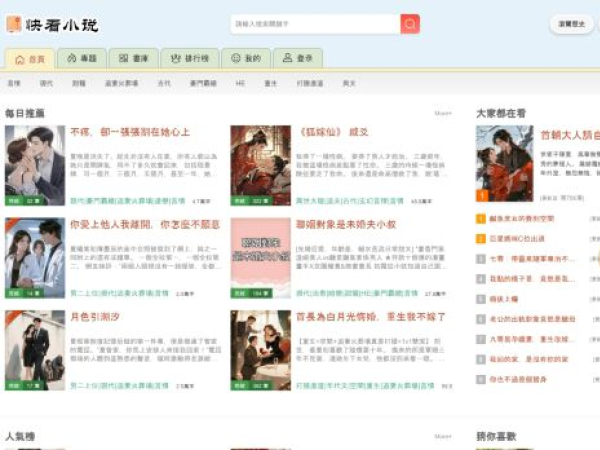Open cover of 《狐嫁仙》 novel
Viewport: 600px width, 450px height.
pos(261,165)
